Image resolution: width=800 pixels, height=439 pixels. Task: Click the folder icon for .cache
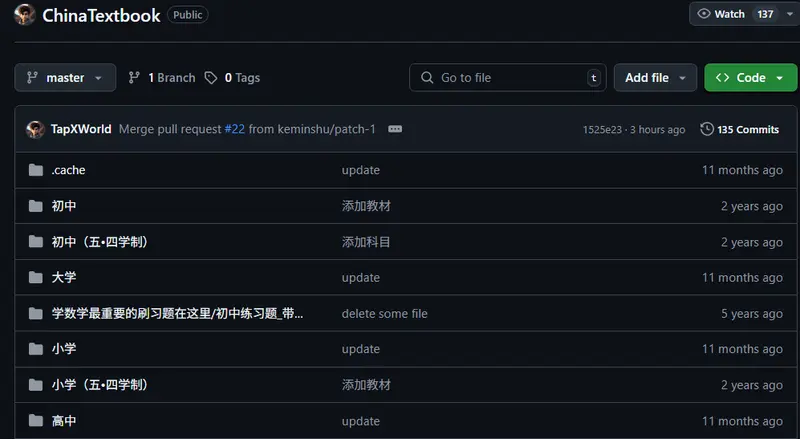coord(36,170)
